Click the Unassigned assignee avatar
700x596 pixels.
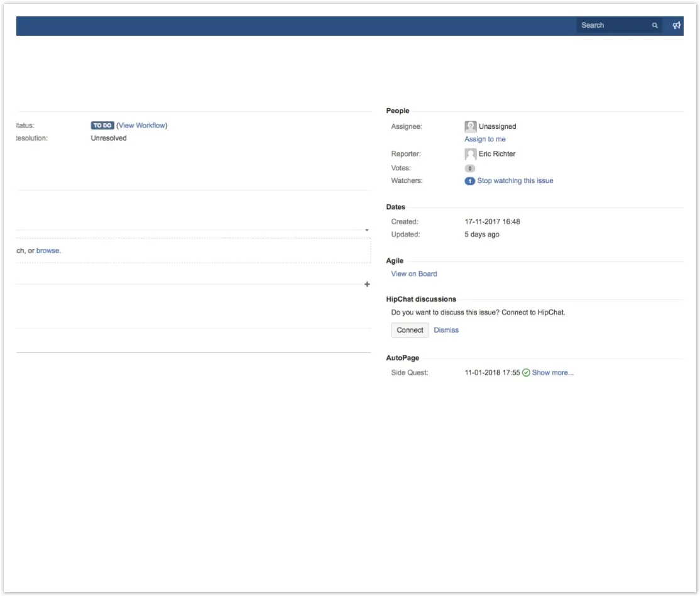tap(470, 126)
